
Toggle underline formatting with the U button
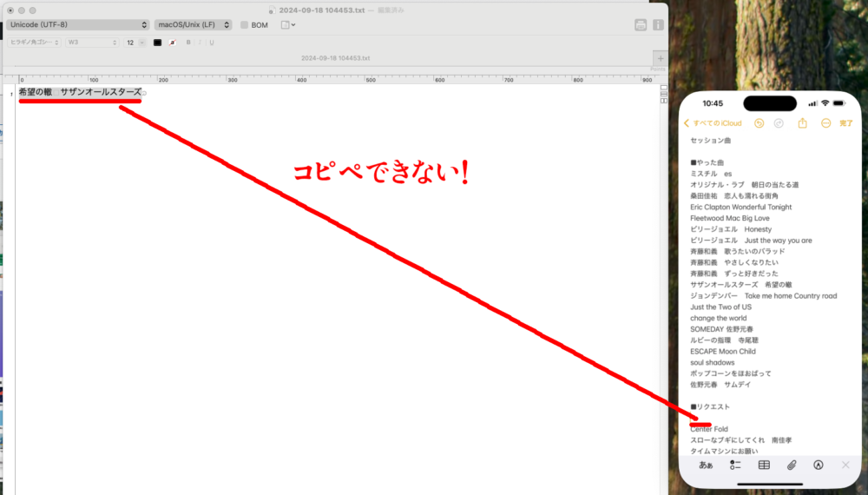(x=211, y=42)
